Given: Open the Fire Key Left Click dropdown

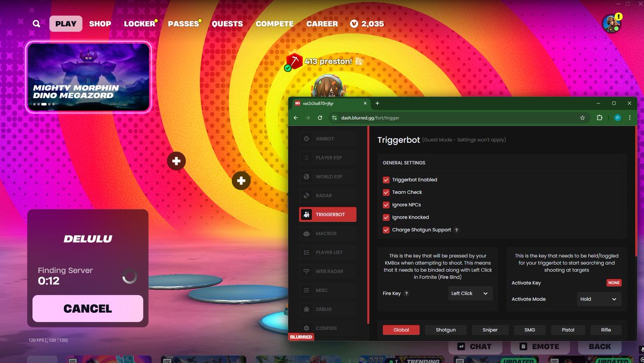Looking at the screenshot, I should (x=470, y=294).
